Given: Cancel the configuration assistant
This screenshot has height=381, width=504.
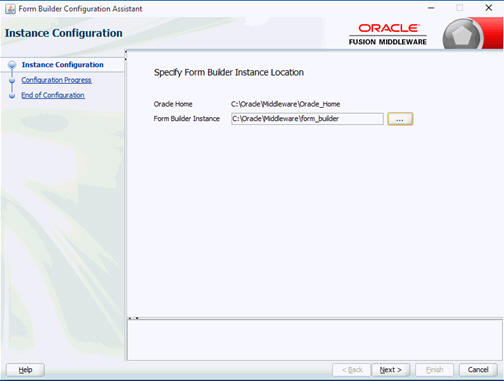Looking at the screenshot, I should (x=478, y=370).
